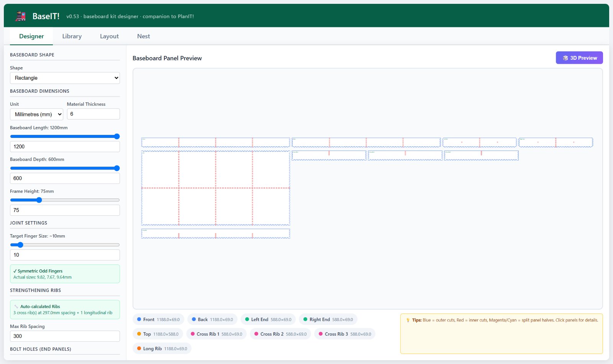The image size is (613, 364).
Task: Adjust the Baseboard Depth slider
Action: point(65,168)
